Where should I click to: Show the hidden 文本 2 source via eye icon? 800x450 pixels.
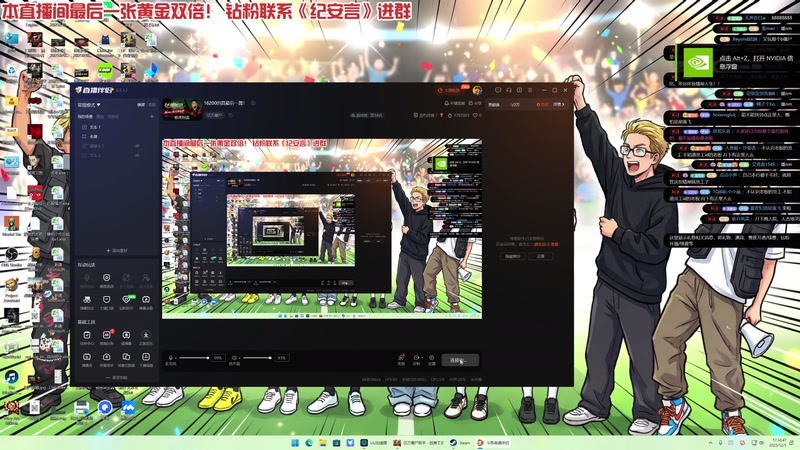click(137, 155)
